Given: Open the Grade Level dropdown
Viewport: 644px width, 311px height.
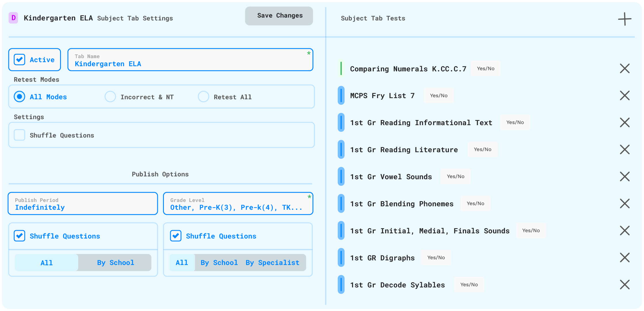Looking at the screenshot, I should pos(238,204).
